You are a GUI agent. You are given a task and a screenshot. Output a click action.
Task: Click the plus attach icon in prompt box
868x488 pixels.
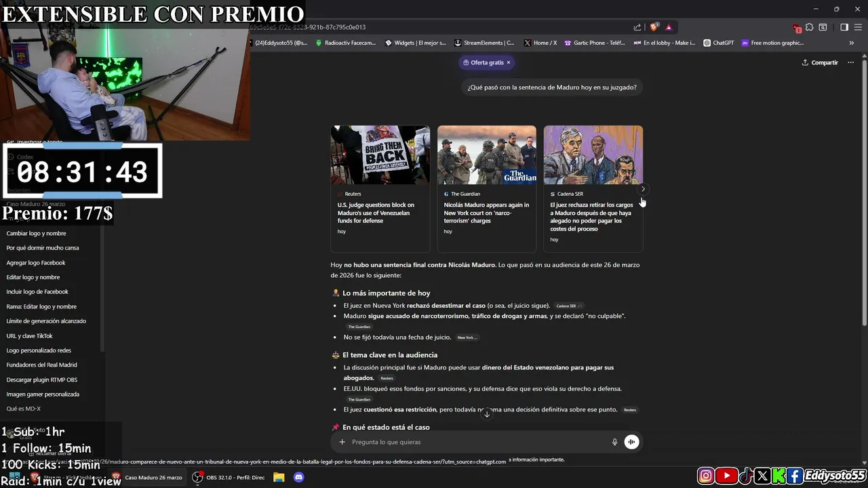tap(342, 442)
